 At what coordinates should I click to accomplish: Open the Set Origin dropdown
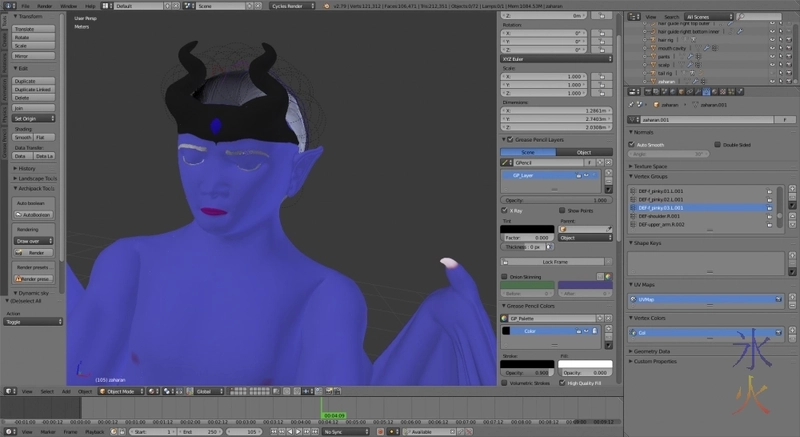tap(36, 118)
